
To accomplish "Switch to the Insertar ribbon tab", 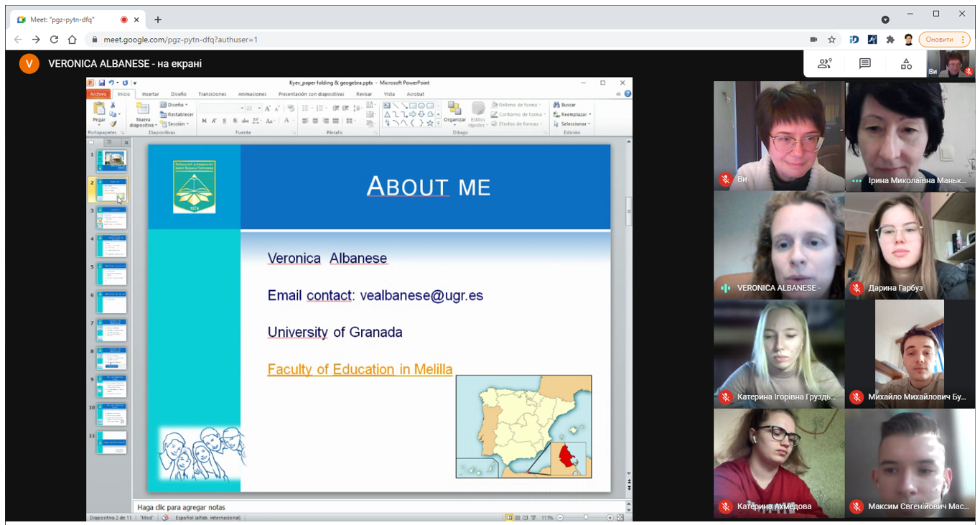I will tap(150, 94).
